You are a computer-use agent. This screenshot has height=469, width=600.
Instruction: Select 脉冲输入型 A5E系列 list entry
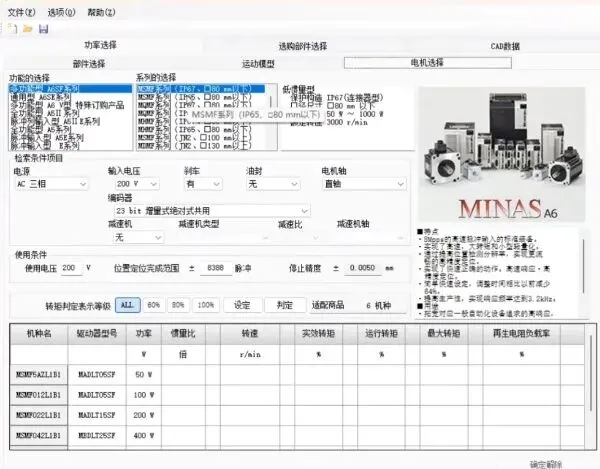(x=70, y=137)
